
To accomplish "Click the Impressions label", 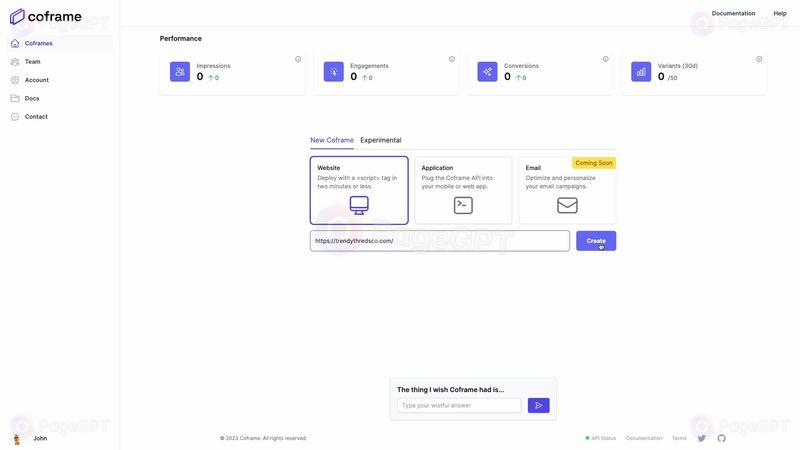I will [213, 66].
